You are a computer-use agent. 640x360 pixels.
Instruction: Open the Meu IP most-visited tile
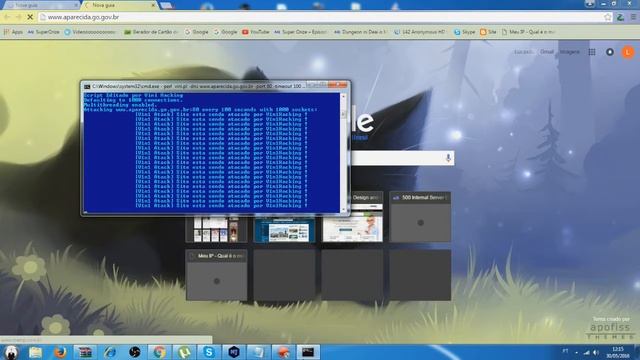click(x=216, y=276)
